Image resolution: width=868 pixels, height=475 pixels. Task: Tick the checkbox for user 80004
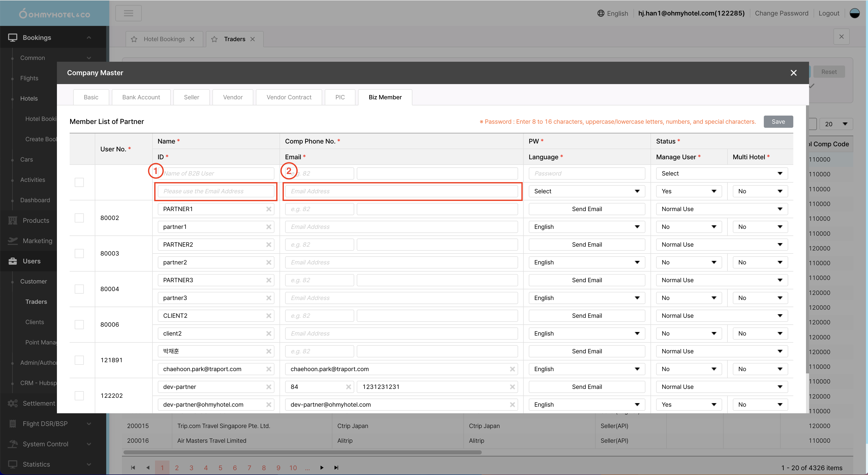[x=79, y=289]
